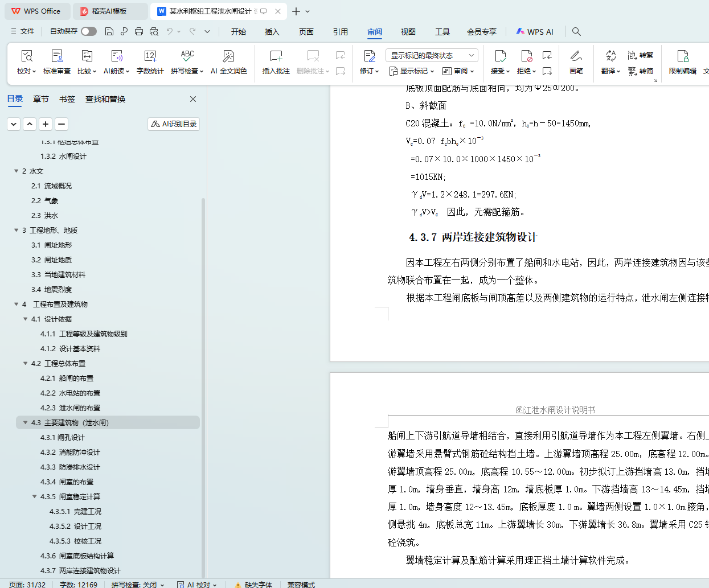Collapse the 4.3.5 闸室稳定计算 node
The width and height of the screenshot is (709, 588).
click(34, 496)
